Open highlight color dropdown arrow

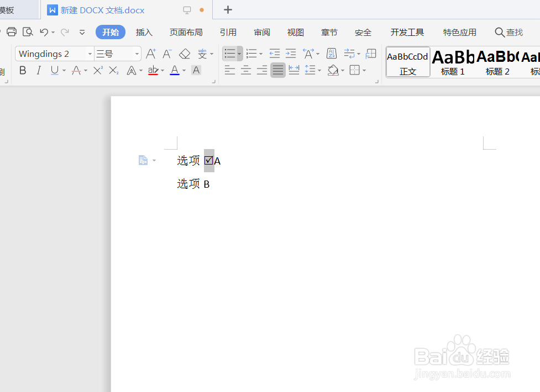click(162, 71)
